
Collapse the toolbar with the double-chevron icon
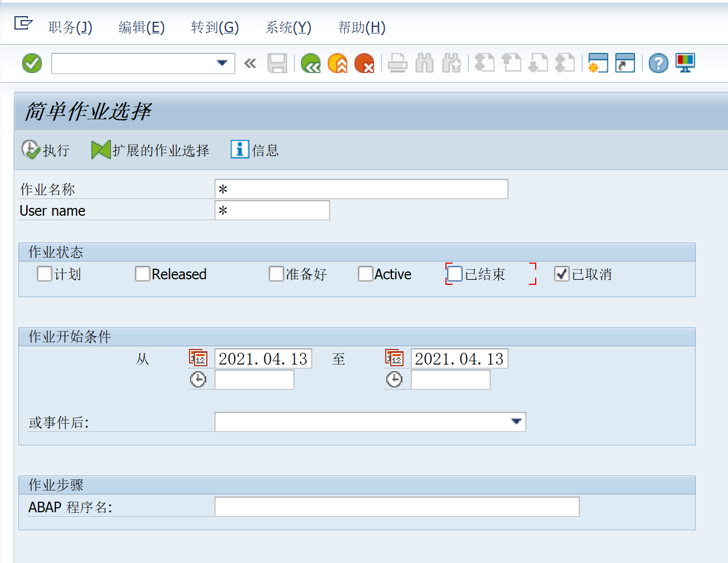249,63
